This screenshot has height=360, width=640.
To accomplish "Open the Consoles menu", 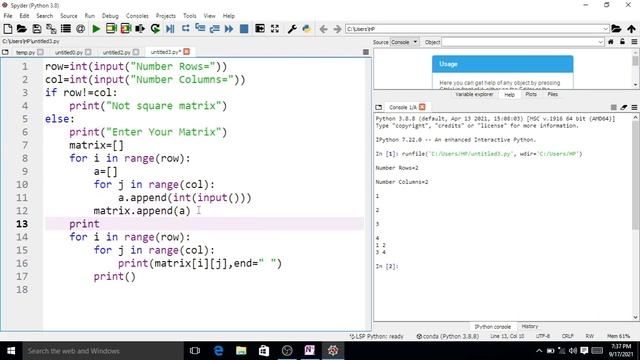I will pos(137,16).
